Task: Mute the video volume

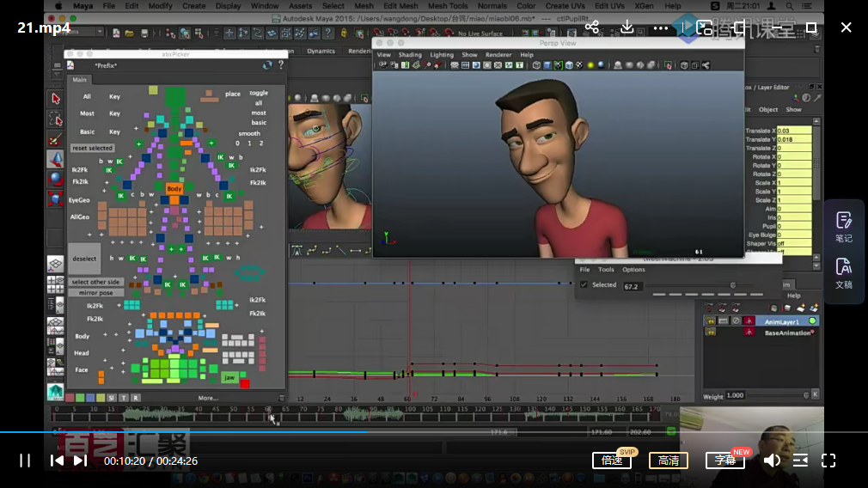Action: [x=772, y=461]
